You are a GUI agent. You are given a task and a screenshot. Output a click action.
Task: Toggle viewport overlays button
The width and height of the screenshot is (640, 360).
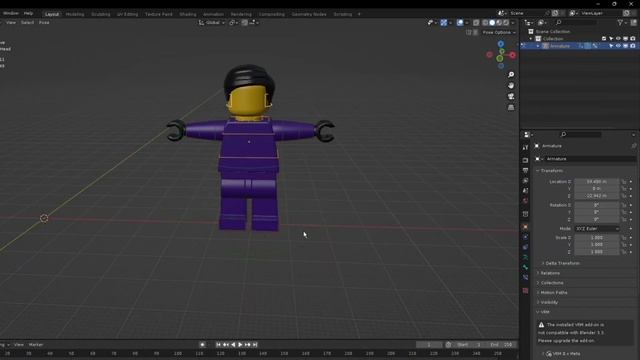click(x=460, y=23)
